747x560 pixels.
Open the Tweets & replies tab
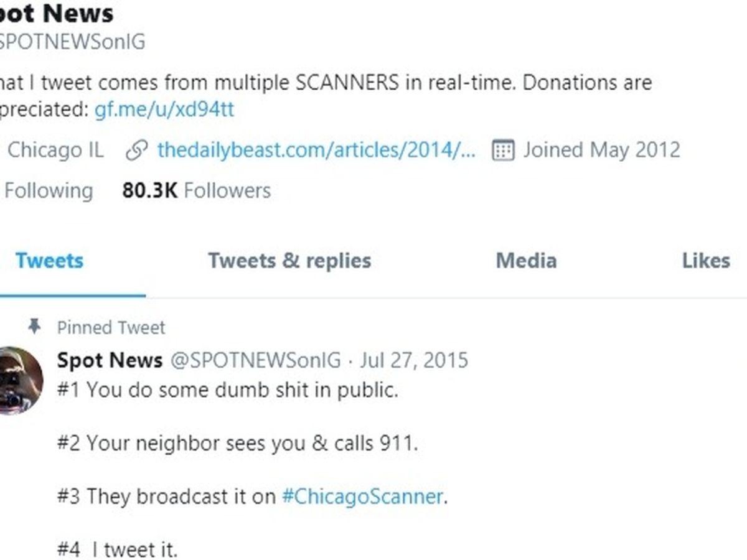(x=289, y=260)
